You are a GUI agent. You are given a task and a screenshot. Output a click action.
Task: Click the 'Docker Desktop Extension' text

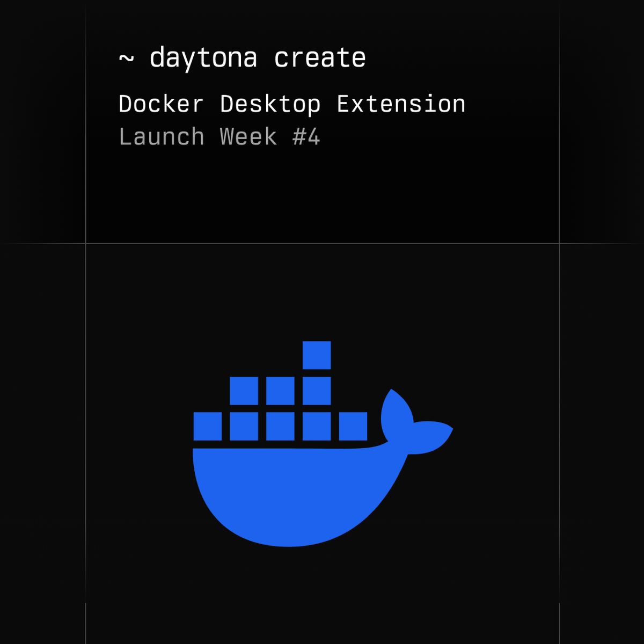tap(292, 104)
